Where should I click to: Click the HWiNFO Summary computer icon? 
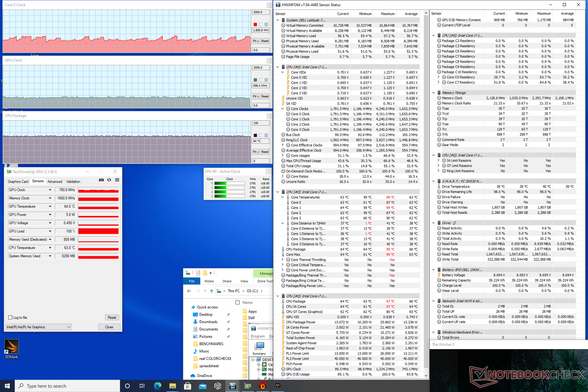coord(259,346)
